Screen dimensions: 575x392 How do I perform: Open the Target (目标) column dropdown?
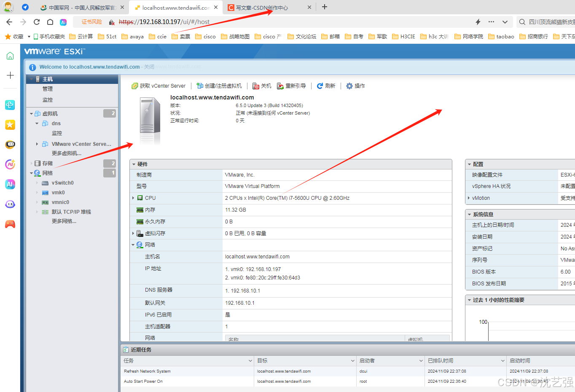coord(353,361)
